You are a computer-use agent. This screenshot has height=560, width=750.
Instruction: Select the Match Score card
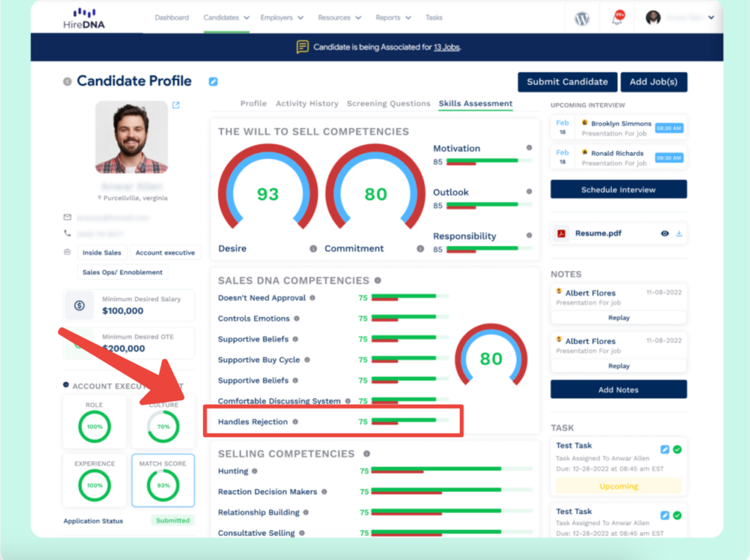(x=163, y=480)
